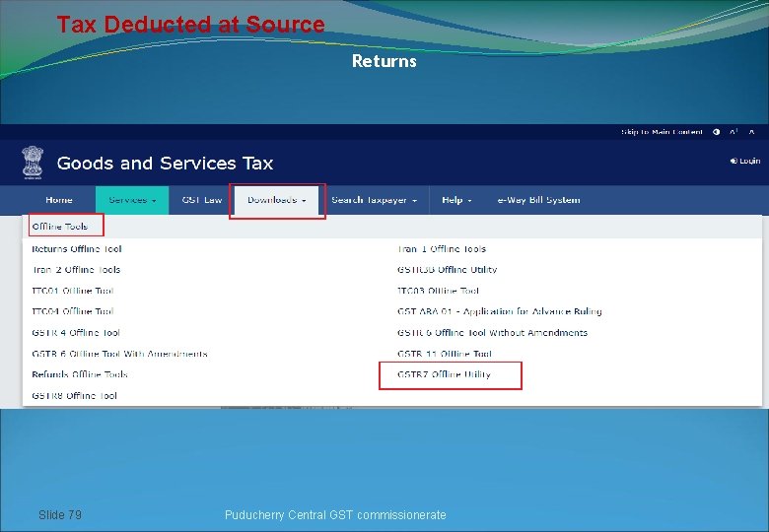
Task: Open ITC04 Offline Tool link
Action: [73, 311]
